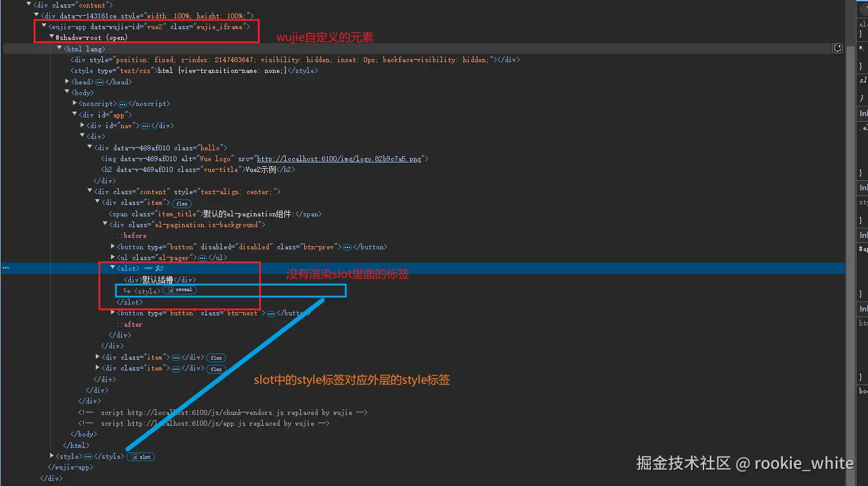The height and width of the screenshot is (486, 868).
Task: Expand the outer style element above closing wujie-app
Action: 52,456
